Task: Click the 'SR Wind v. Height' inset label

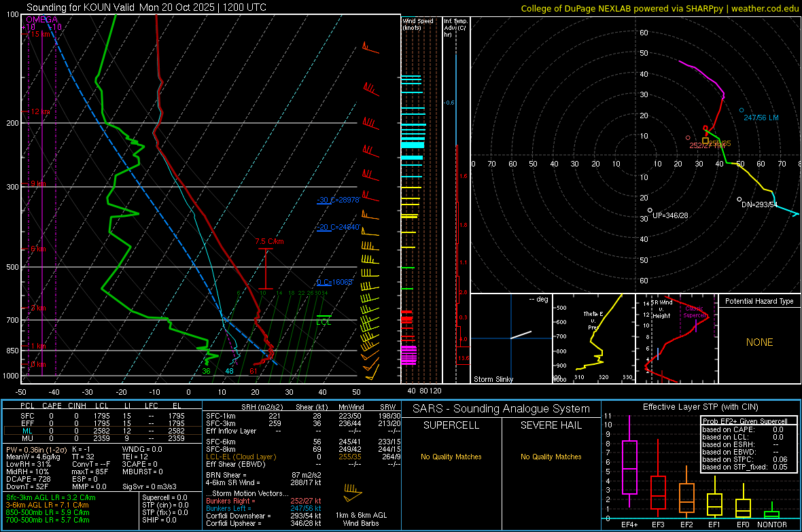Action: 661,309
